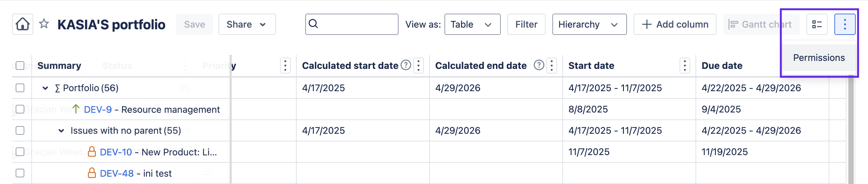The width and height of the screenshot is (868, 184).
Task: Select all rows with header checkbox
Action: pos(20,65)
